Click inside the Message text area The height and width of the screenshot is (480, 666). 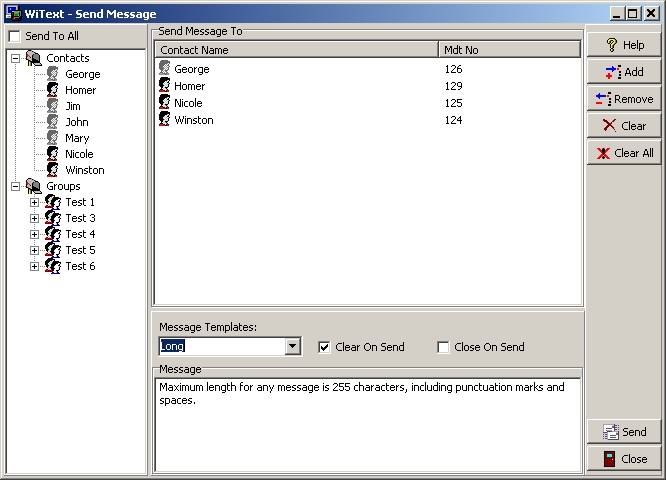[x=368, y=425]
